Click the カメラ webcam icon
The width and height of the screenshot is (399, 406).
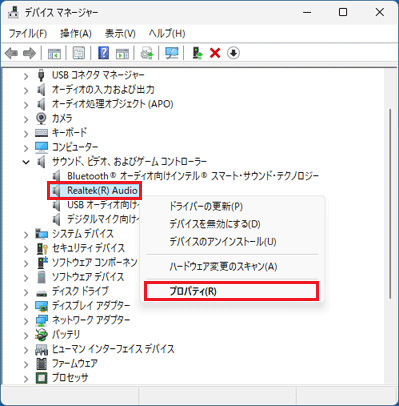coord(41,118)
